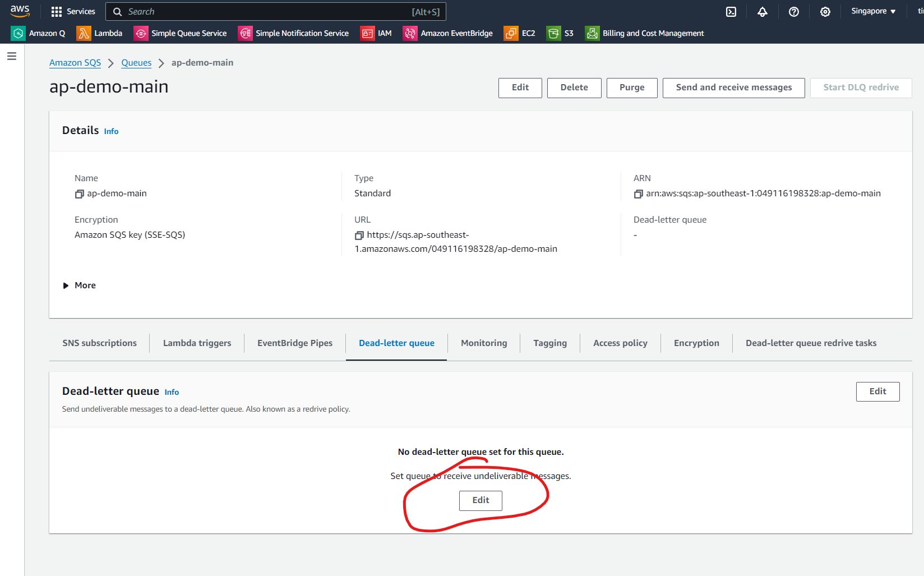Image resolution: width=924 pixels, height=576 pixels.
Task: Open CloudShell terminal icon
Action: point(731,12)
